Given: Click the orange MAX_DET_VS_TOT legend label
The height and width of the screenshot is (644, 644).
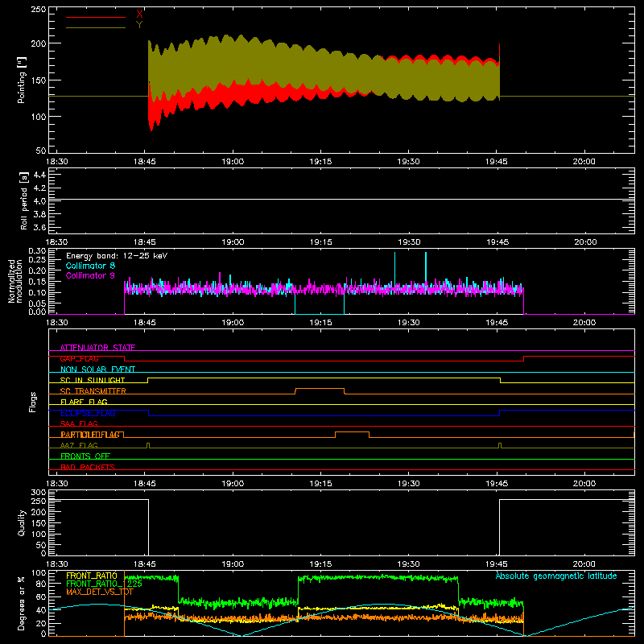Looking at the screenshot, I should click(100, 592).
